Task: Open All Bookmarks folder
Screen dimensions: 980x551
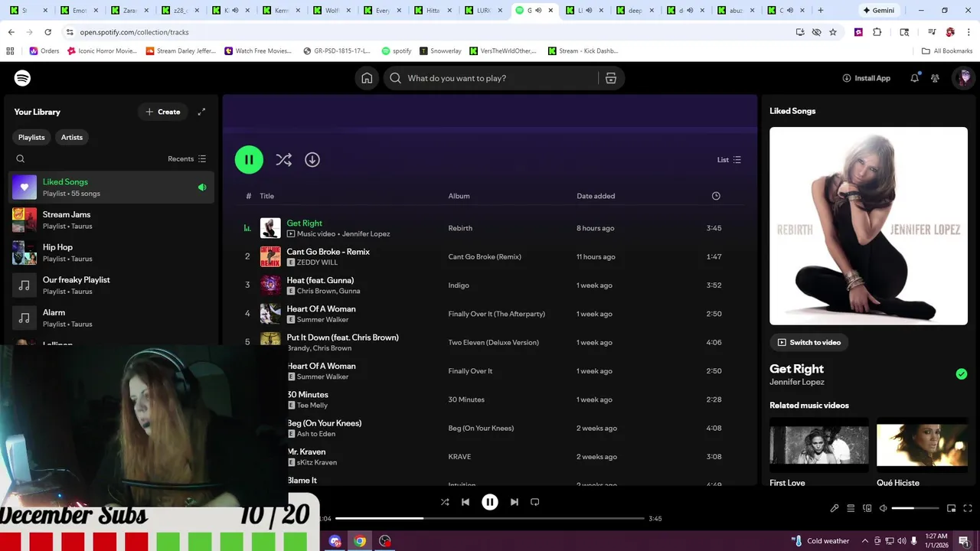Action: click(x=947, y=51)
